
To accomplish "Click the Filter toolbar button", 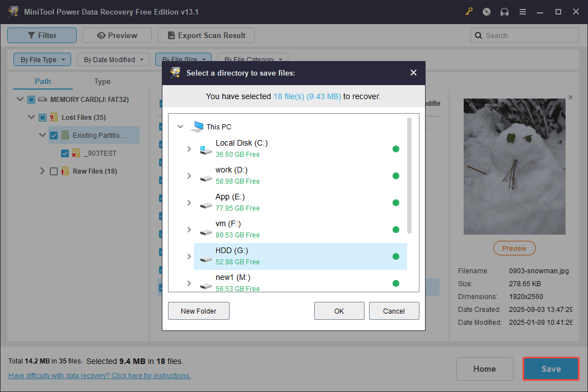I will pyautogui.click(x=42, y=35).
